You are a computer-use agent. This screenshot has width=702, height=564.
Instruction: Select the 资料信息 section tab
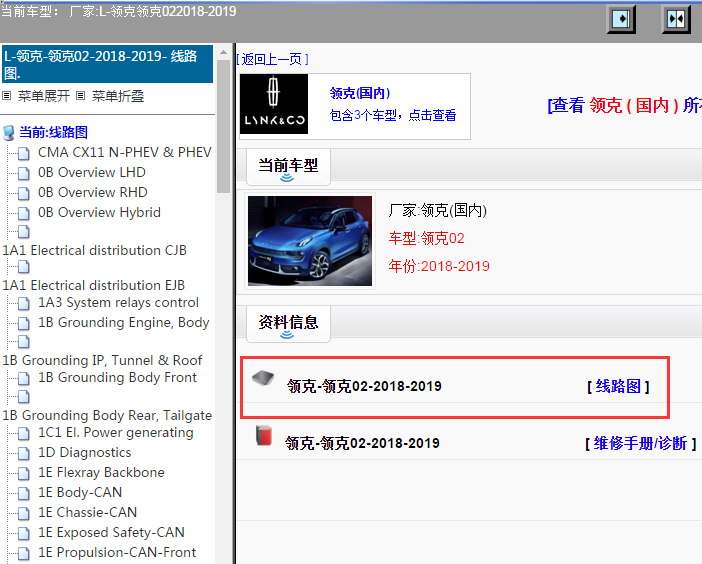pos(288,324)
